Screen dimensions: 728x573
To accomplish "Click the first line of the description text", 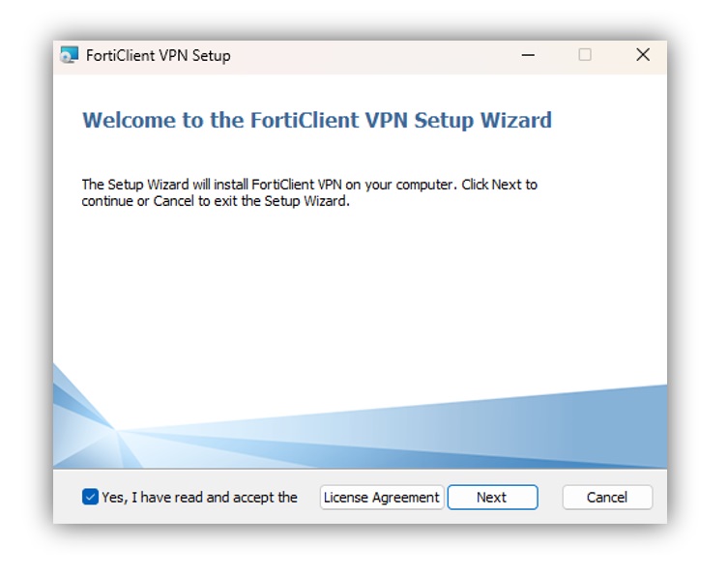I will pyautogui.click(x=309, y=185).
